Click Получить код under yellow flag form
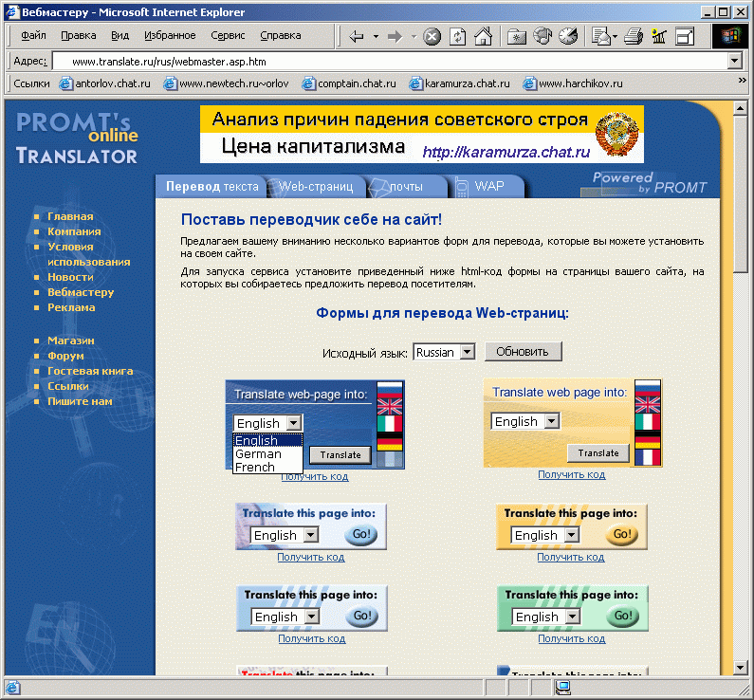Image resolution: width=754 pixels, height=700 pixels. coord(571,474)
